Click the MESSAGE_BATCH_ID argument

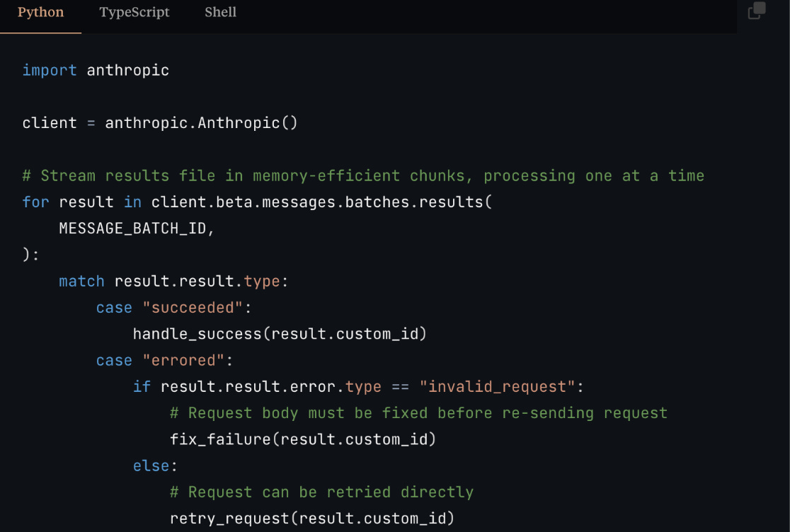(132, 229)
